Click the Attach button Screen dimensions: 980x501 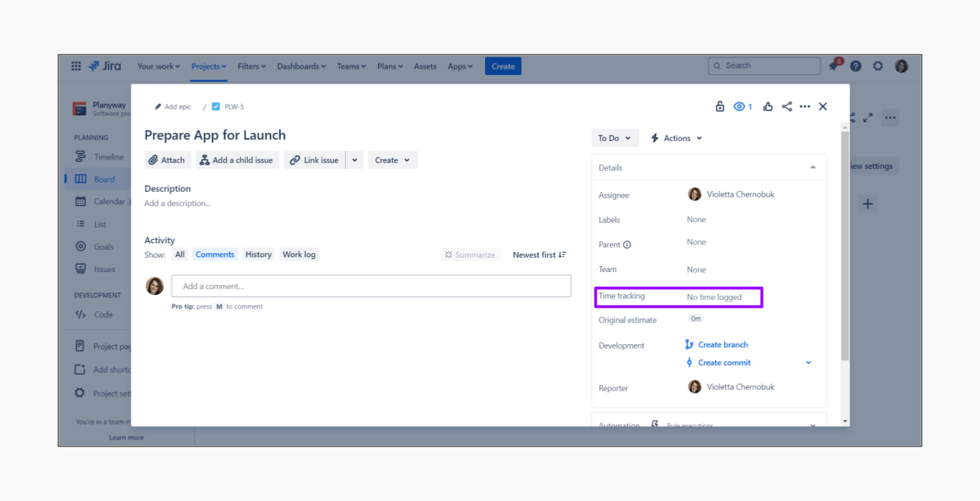167,160
